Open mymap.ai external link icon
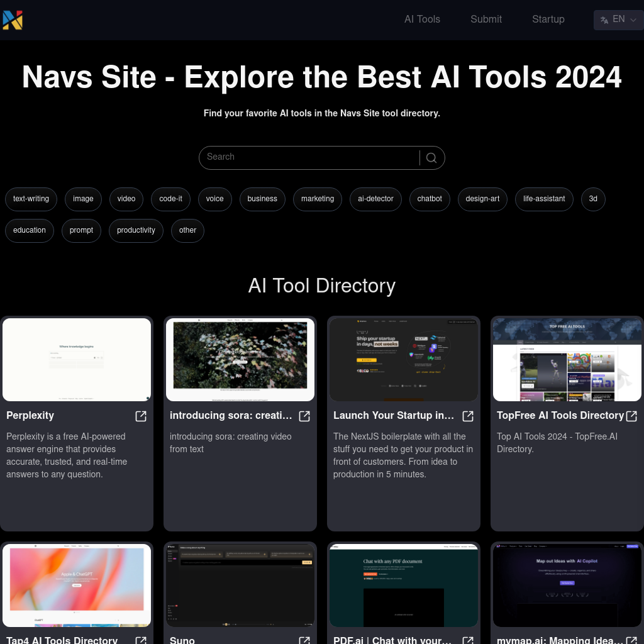 tap(631, 640)
